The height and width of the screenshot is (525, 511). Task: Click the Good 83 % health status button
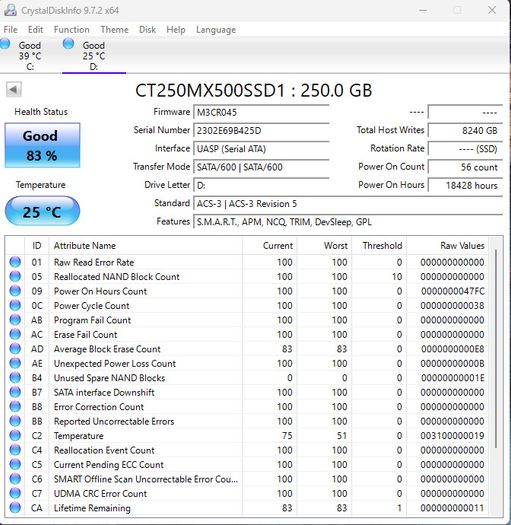[42, 145]
